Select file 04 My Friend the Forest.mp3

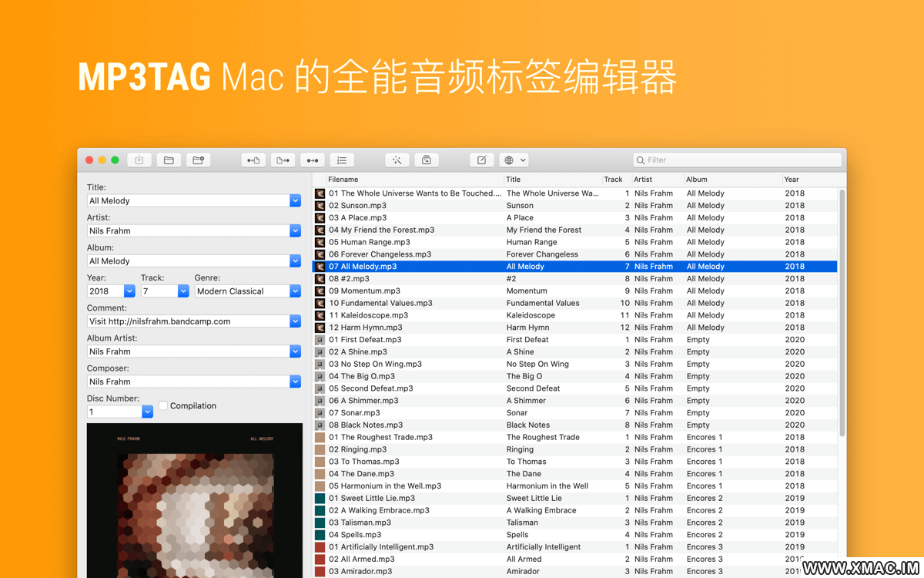381,230
